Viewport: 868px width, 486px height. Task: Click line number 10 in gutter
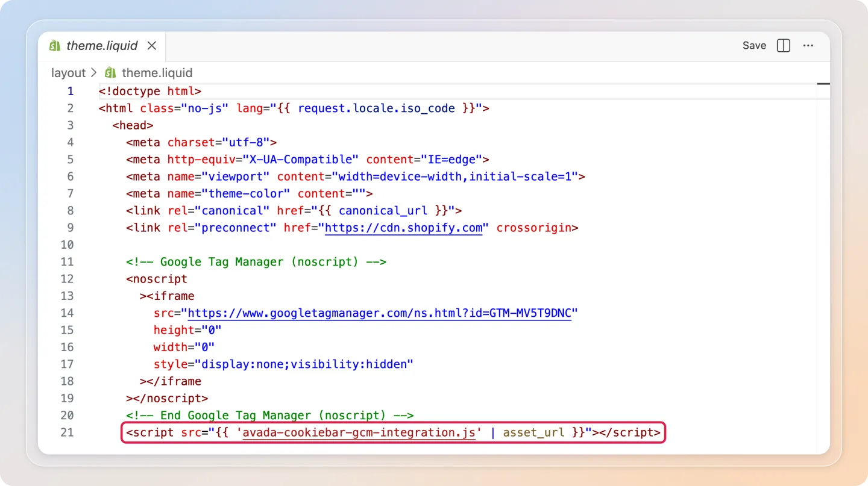coord(67,245)
